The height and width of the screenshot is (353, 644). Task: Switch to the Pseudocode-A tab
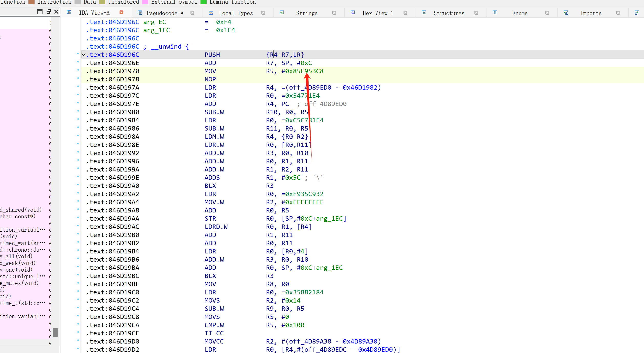(165, 13)
